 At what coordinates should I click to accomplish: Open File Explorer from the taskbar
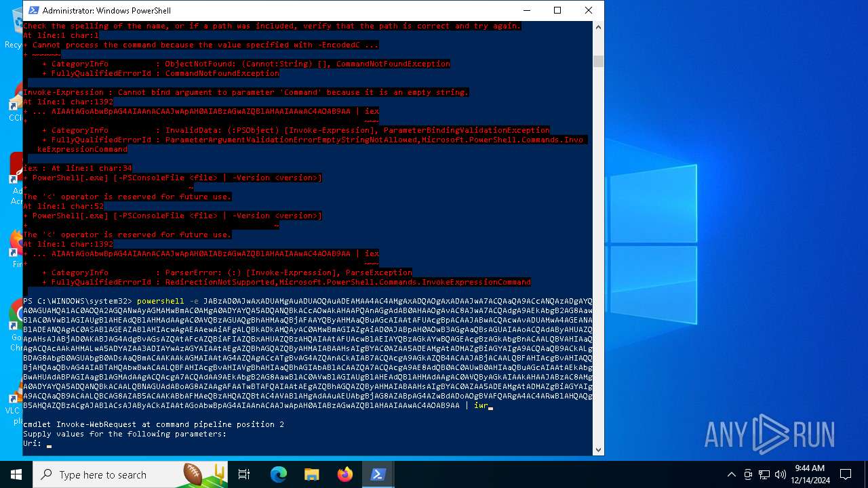(312, 474)
